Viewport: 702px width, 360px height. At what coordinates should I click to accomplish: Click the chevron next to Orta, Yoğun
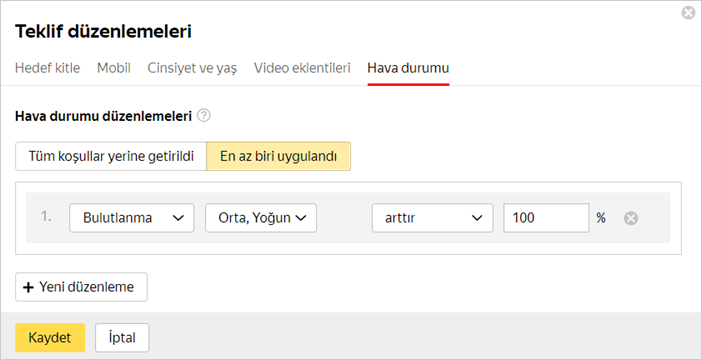click(x=300, y=218)
